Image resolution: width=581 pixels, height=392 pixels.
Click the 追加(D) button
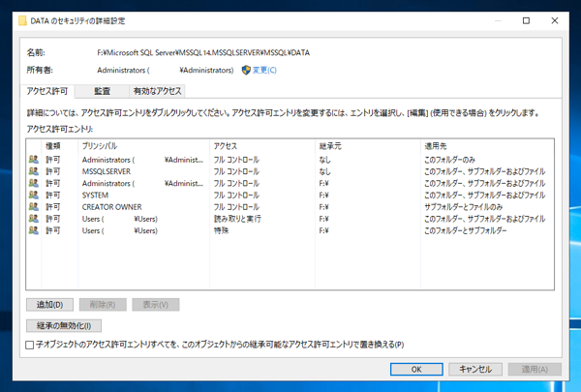click(x=49, y=305)
